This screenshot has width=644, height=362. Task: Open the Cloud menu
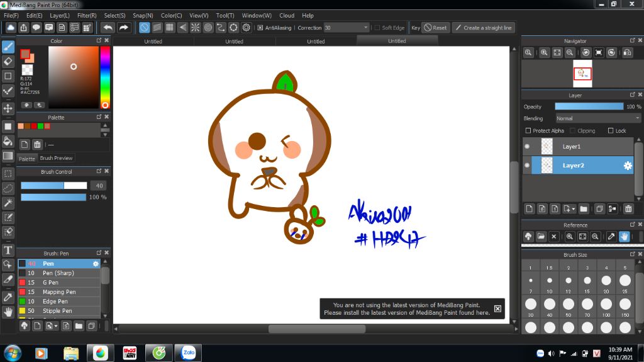coord(287,16)
